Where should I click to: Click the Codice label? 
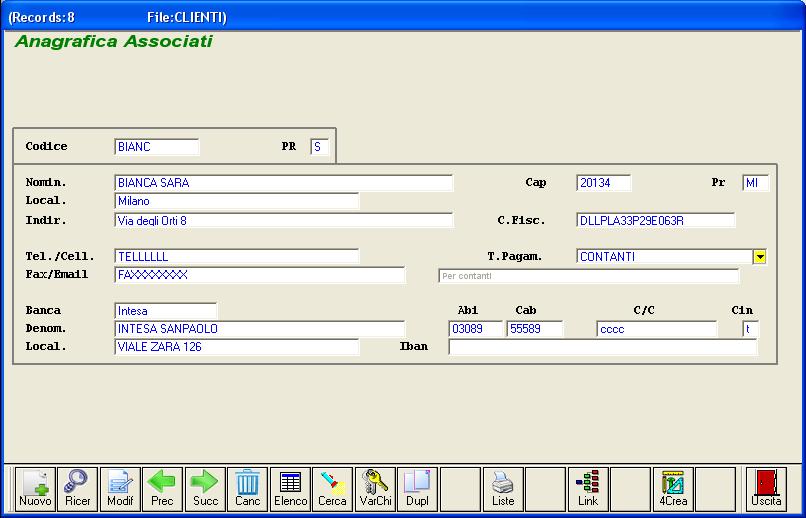click(46, 146)
